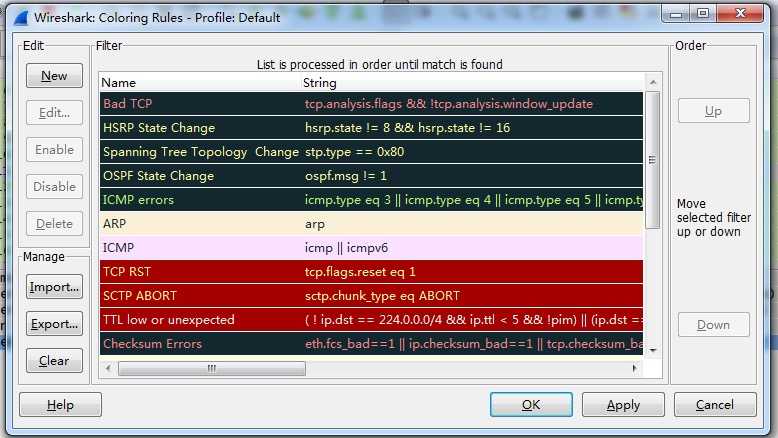Select the HSRP State Change rule
The image size is (778, 438).
tap(371, 128)
